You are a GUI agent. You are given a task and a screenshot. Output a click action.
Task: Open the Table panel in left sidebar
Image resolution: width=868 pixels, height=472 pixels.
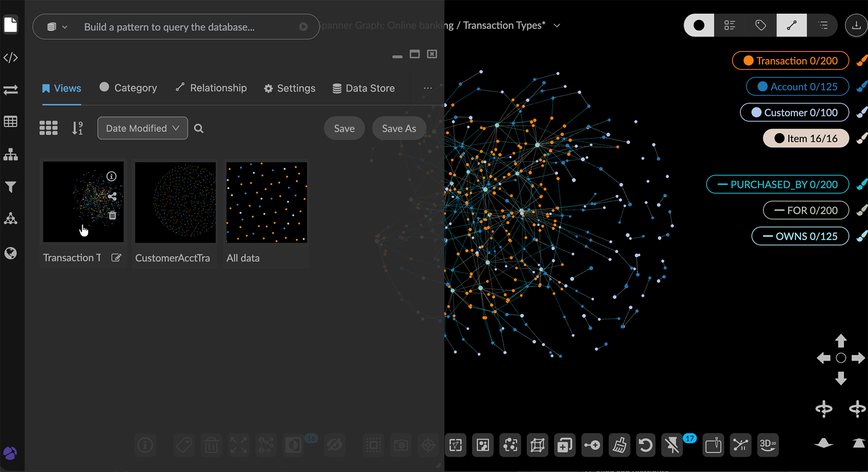pyautogui.click(x=10, y=122)
